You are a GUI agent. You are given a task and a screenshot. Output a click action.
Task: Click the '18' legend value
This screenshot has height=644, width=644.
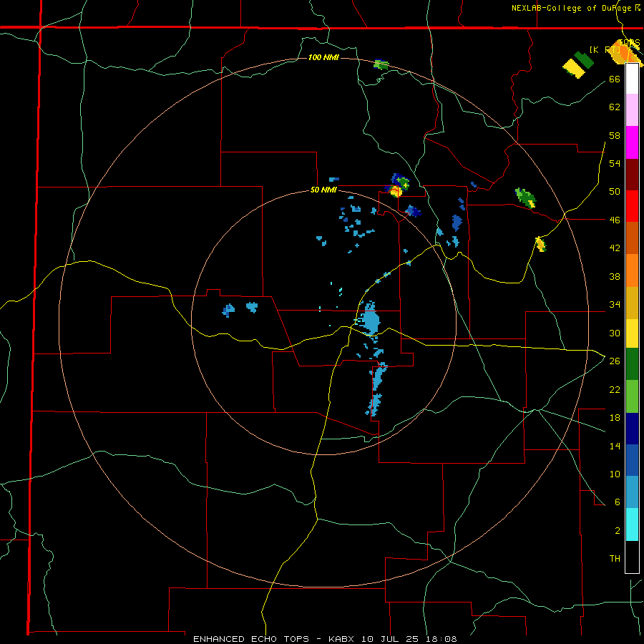[x=615, y=418]
